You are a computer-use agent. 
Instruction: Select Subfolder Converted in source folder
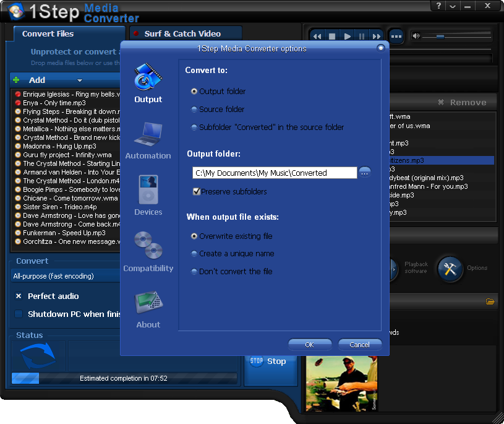pyautogui.click(x=194, y=128)
